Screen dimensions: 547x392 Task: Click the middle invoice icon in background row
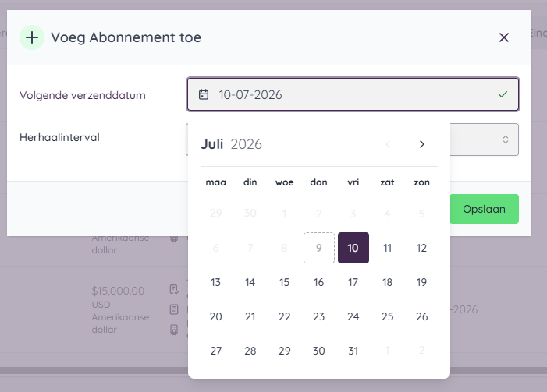174,309
